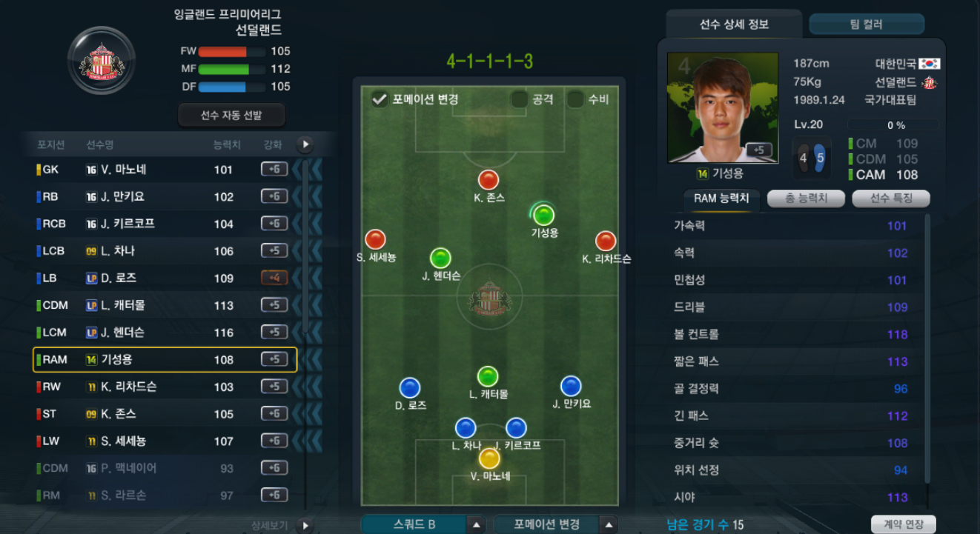Open the 총 능력치 tab
980x534 pixels.
(x=807, y=198)
